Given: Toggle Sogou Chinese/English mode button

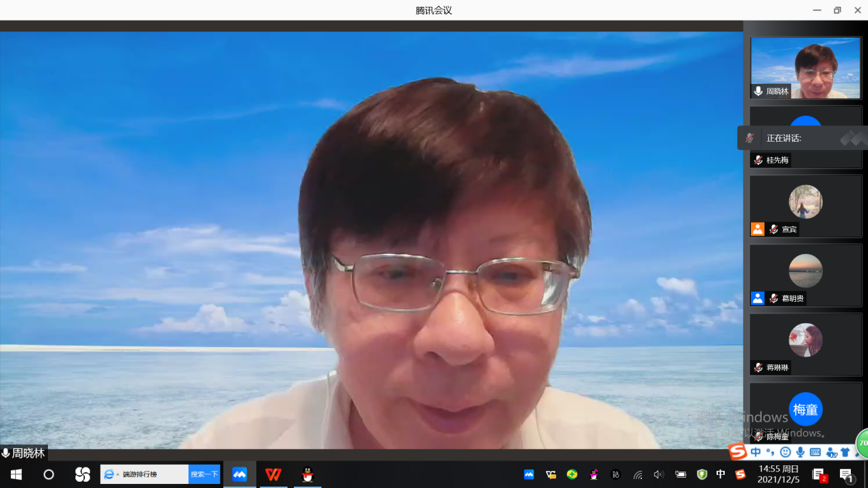Looking at the screenshot, I should (x=756, y=452).
